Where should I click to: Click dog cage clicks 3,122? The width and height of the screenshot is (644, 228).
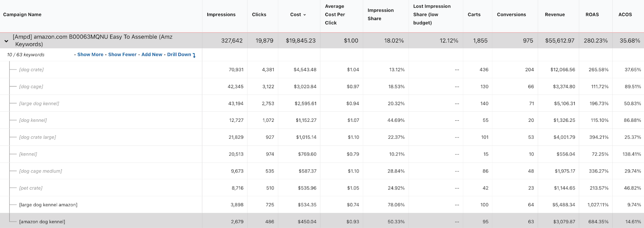pos(268,86)
